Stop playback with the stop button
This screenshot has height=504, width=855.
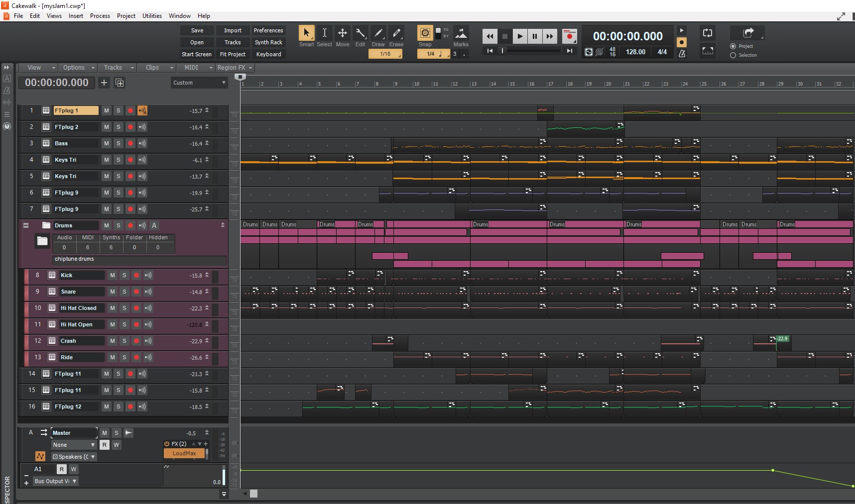pyautogui.click(x=505, y=36)
